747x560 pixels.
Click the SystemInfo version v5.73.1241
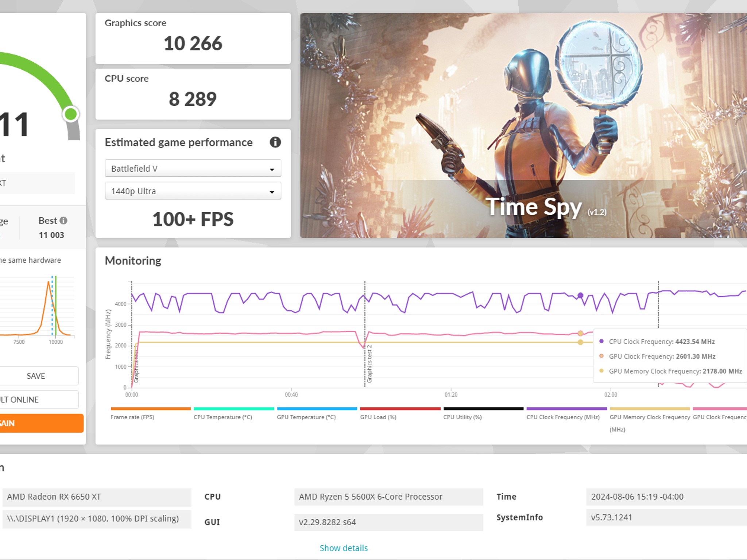point(666,517)
